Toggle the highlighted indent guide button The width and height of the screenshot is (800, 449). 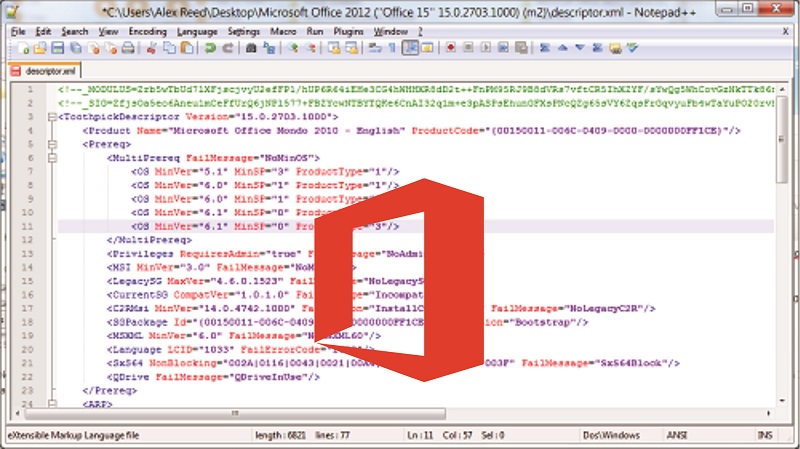(x=410, y=48)
